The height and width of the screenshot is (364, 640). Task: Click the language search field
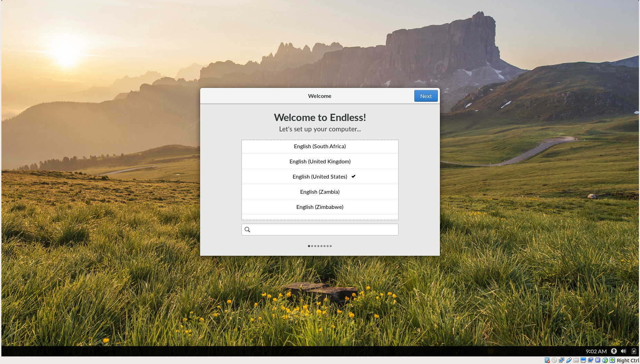(320, 230)
